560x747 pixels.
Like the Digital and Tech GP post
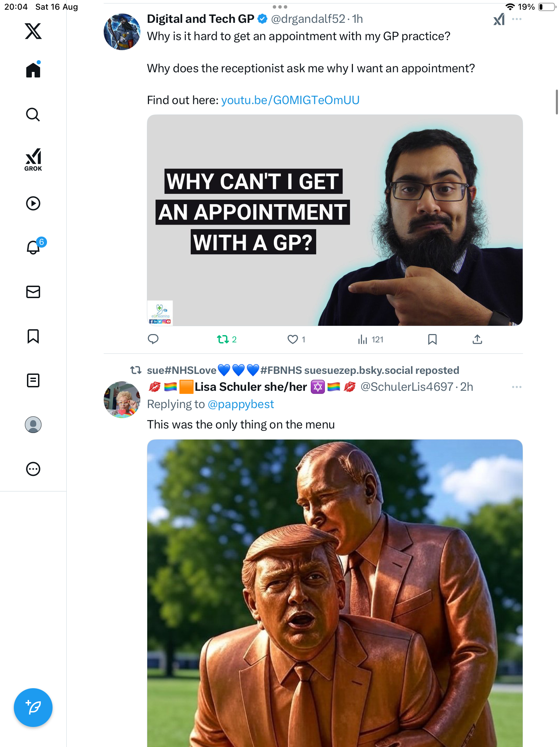coord(293,339)
